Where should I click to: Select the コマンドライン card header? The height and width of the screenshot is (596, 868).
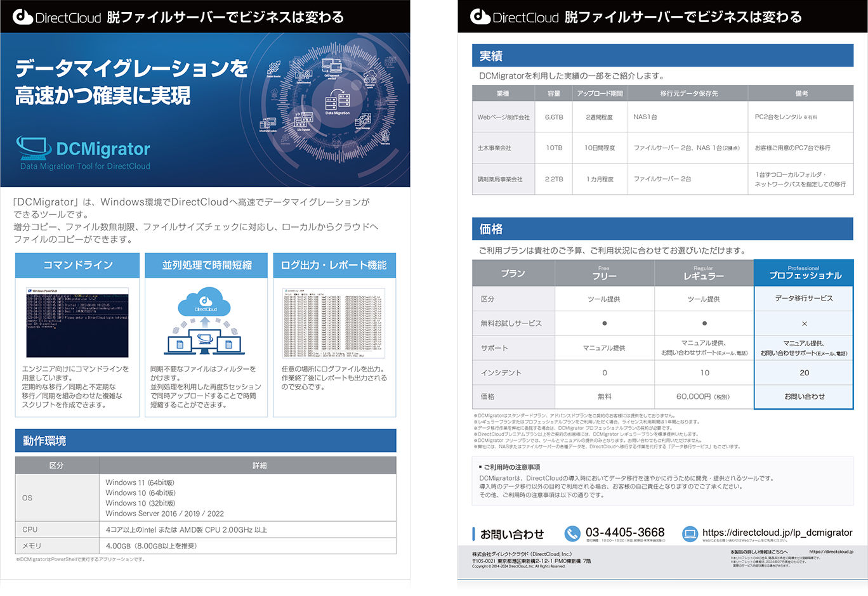pyautogui.click(x=77, y=265)
